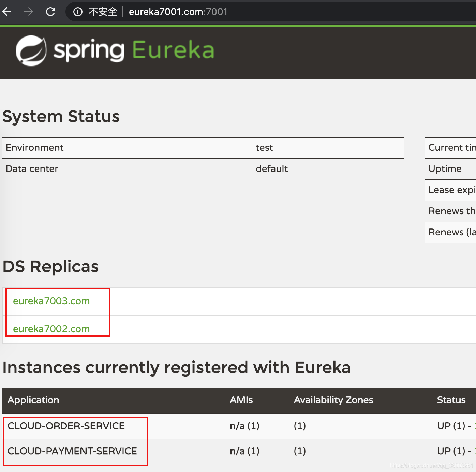The image size is (476, 472).
Task: Click the browser back arrow
Action: (7, 12)
